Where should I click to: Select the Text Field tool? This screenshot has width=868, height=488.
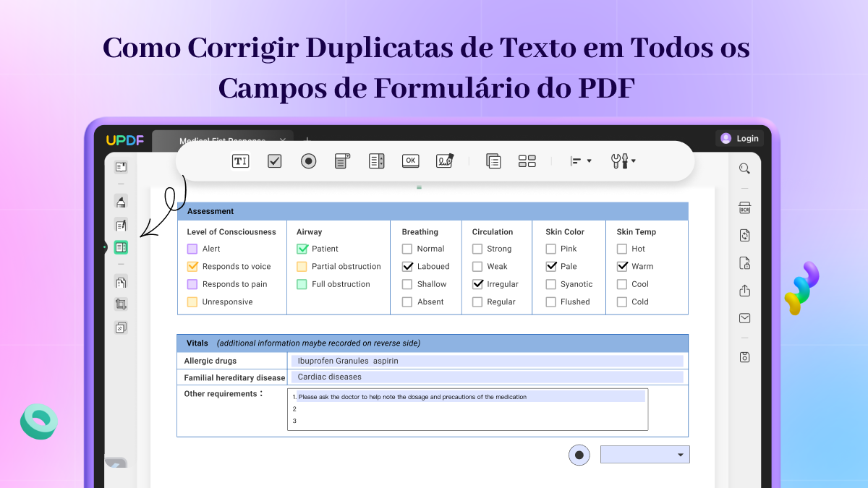(240, 160)
